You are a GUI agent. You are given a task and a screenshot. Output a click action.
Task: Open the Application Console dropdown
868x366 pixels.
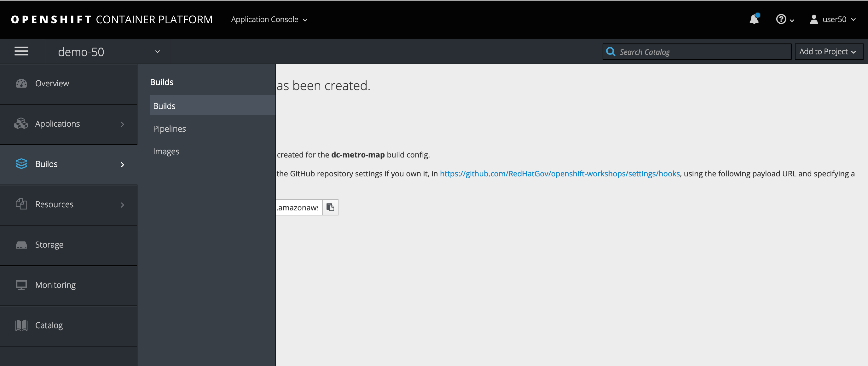[x=269, y=20]
